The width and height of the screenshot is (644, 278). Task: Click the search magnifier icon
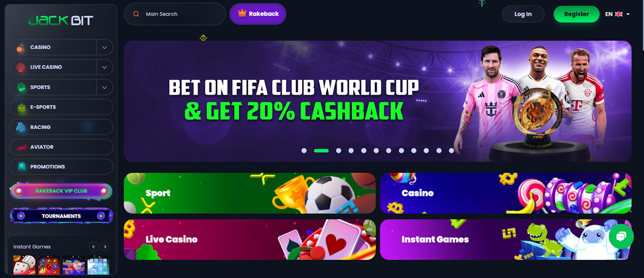tap(136, 14)
